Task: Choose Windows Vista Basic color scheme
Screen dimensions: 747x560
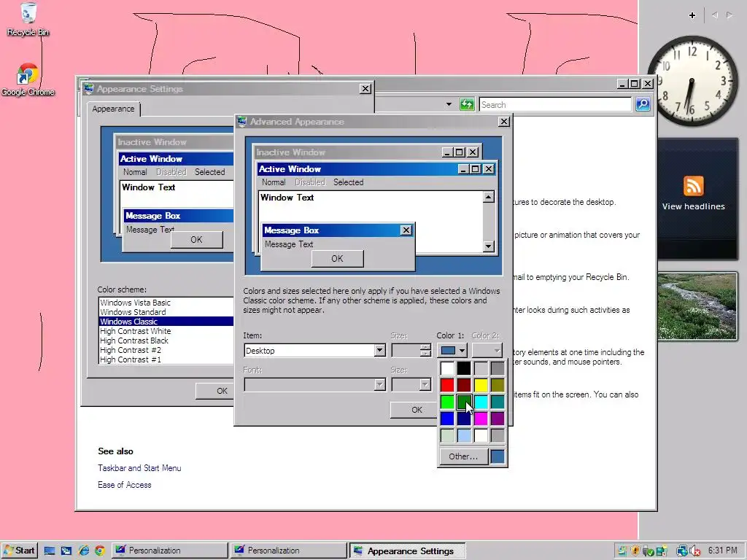Action: click(x=166, y=303)
